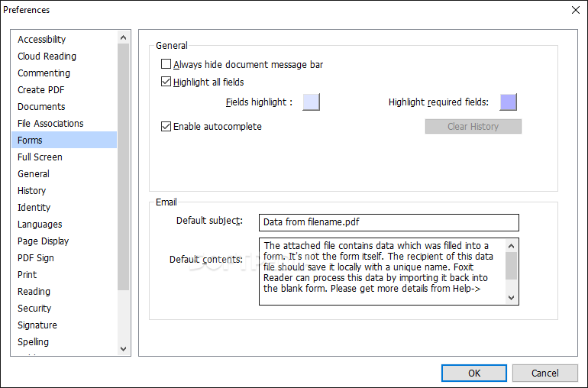This screenshot has width=588, height=388.
Task: Edit the Default subject text field
Action: click(x=389, y=222)
